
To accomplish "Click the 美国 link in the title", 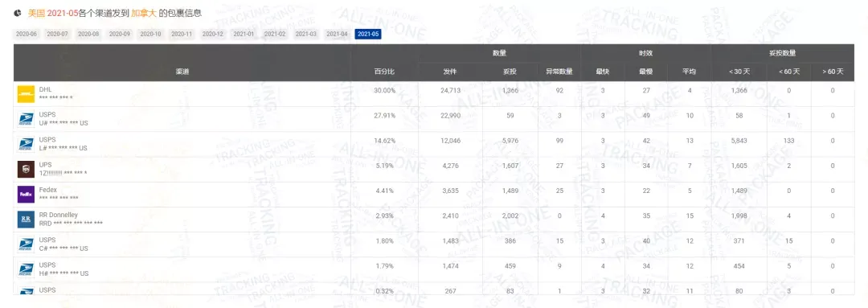I will 36,13.
